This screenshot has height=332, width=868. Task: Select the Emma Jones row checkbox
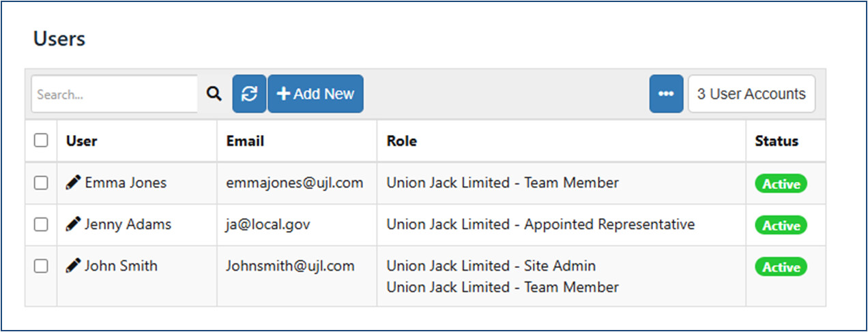pyautogui.click(x=41, y=183)
